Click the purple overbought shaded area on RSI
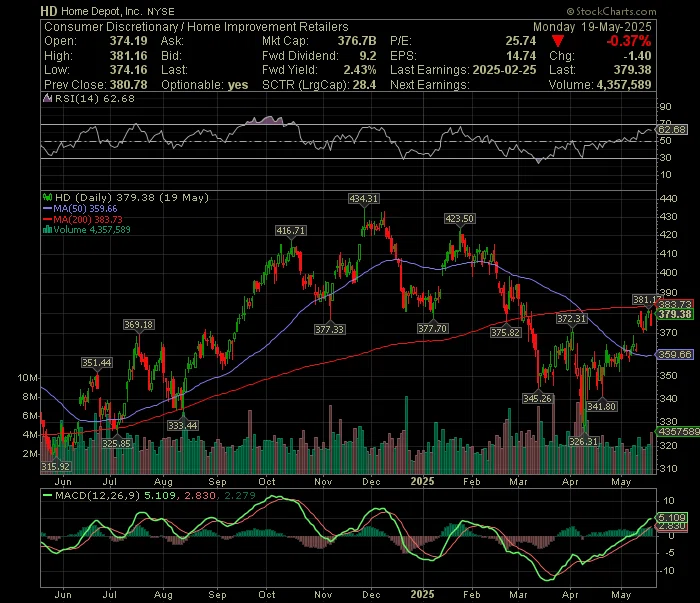Image resolution: width=700 pixels, height=603 pixels. pyautogui.click(x=266, y=120)
